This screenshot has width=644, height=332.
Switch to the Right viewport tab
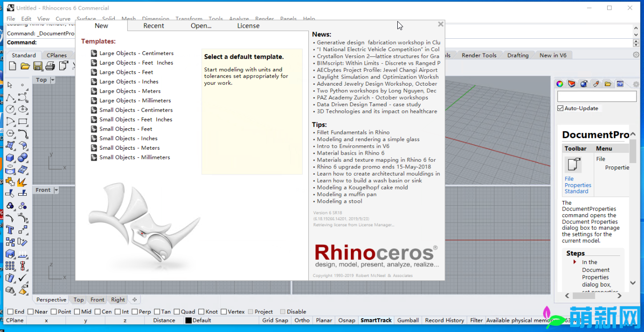coord(118,300)
